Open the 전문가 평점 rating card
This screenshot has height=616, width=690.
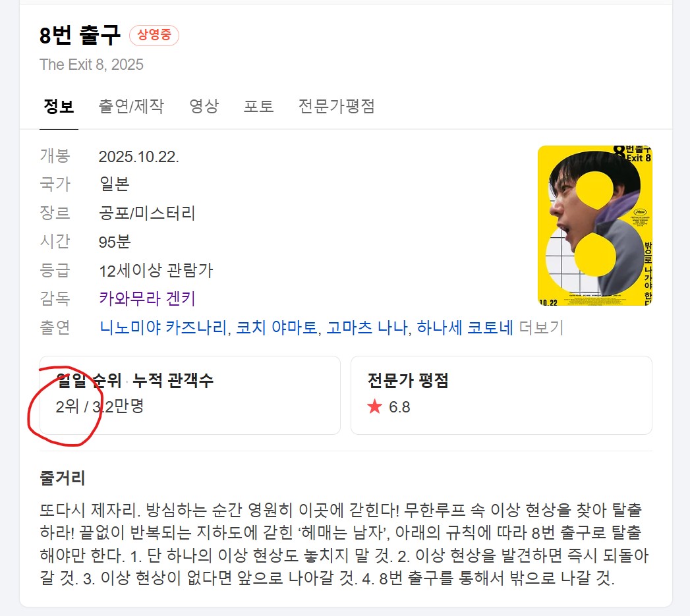(x=502, y=395)
